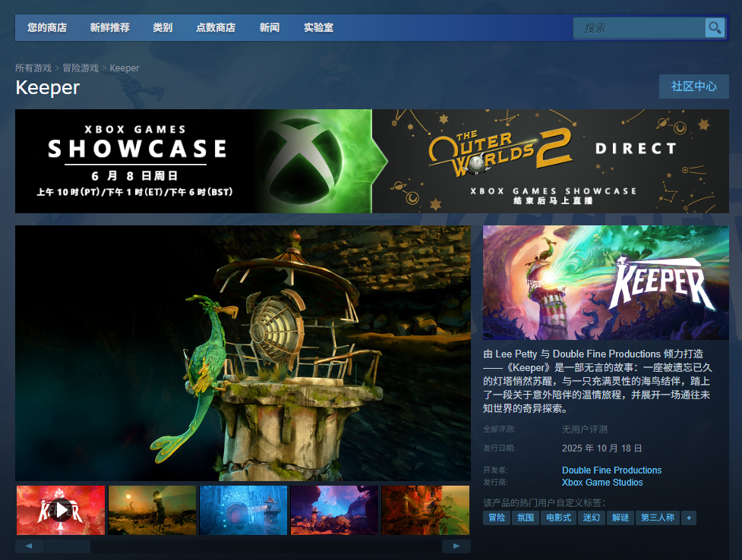The width and height of the screenshot is (742, 560).
Task: Expand more tags with the plus button
Action: 689,518
